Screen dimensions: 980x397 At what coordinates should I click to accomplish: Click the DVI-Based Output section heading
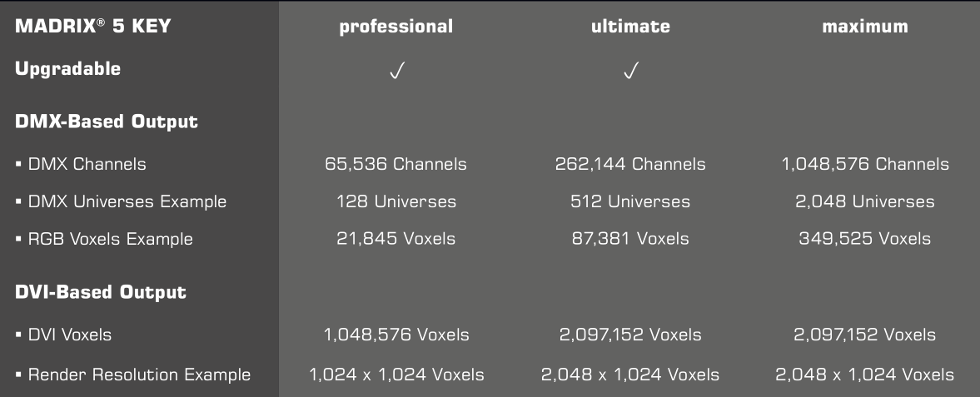click(x=101, y=293)
